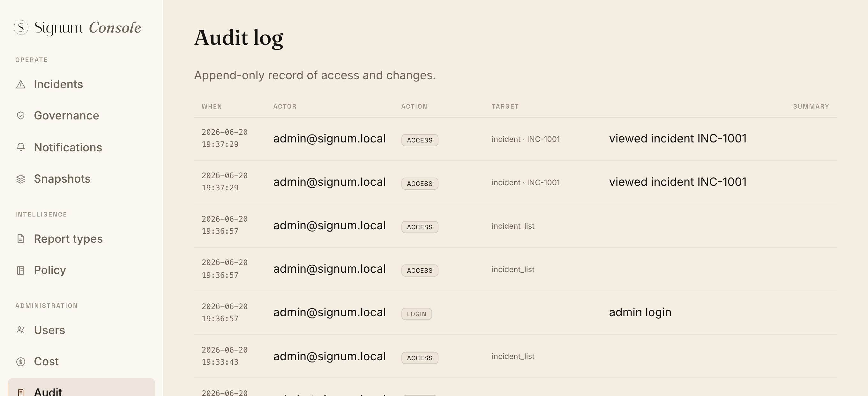Click the ADMINISTRATION section label
The width and height of the screenshot is (868, 396).
click(47, 306)
